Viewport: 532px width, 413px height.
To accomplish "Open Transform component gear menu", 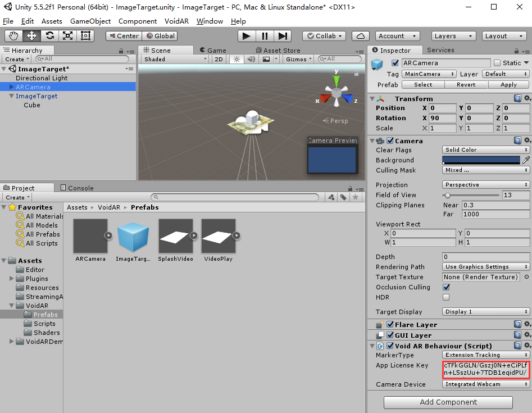I will point(528,98).
